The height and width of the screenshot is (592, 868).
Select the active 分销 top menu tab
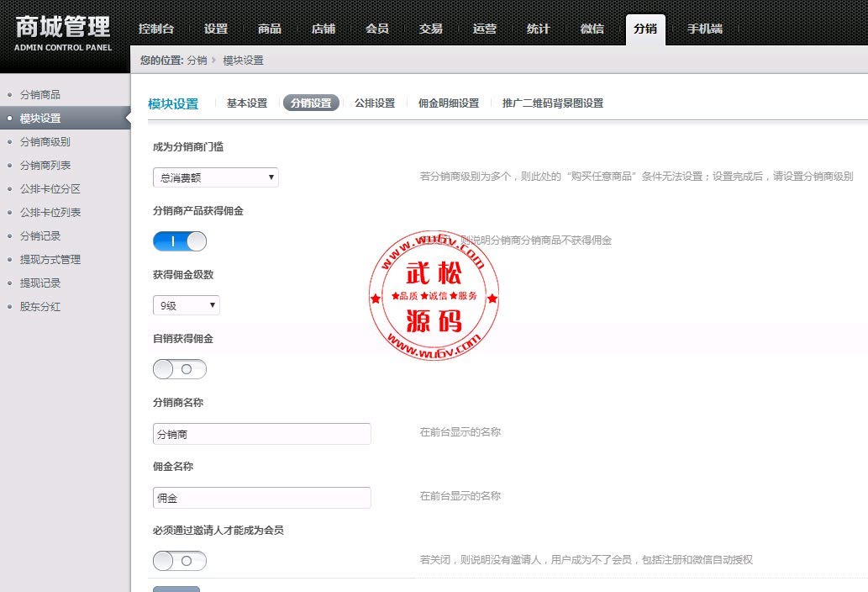click(645, 29)
